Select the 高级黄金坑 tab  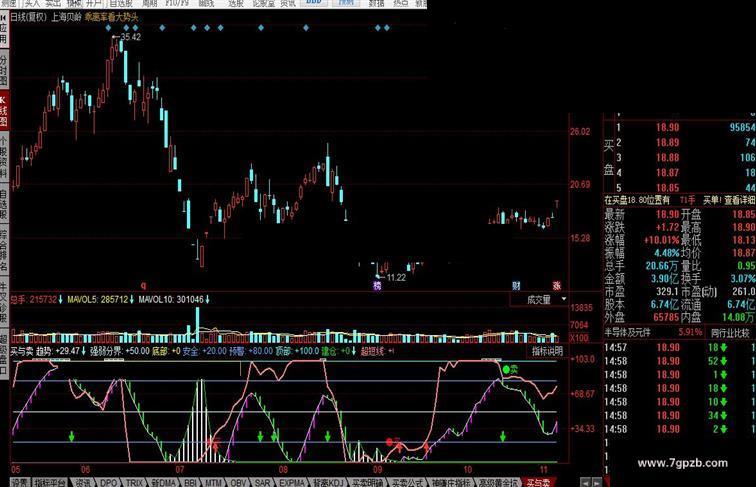[x=498, y=482]
